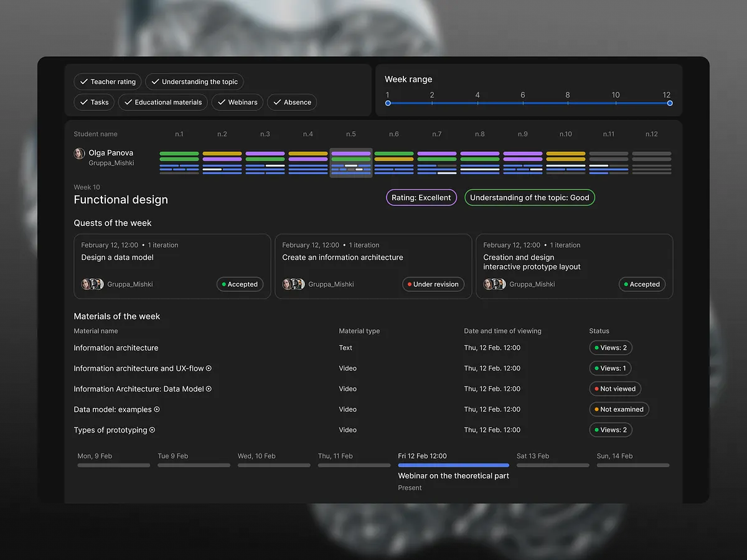Toggle the Teacher rating filter
Viewport: 747px width, 560px height.
(107, 82)
